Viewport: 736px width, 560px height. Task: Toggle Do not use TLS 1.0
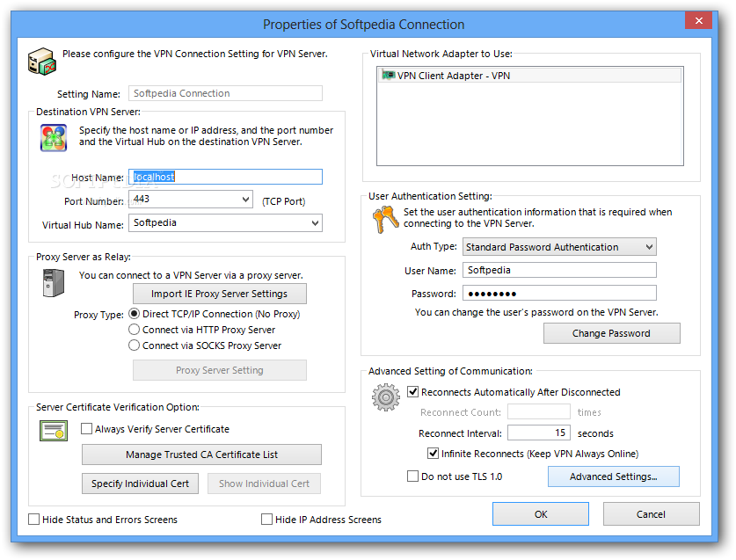click(412, 476)
